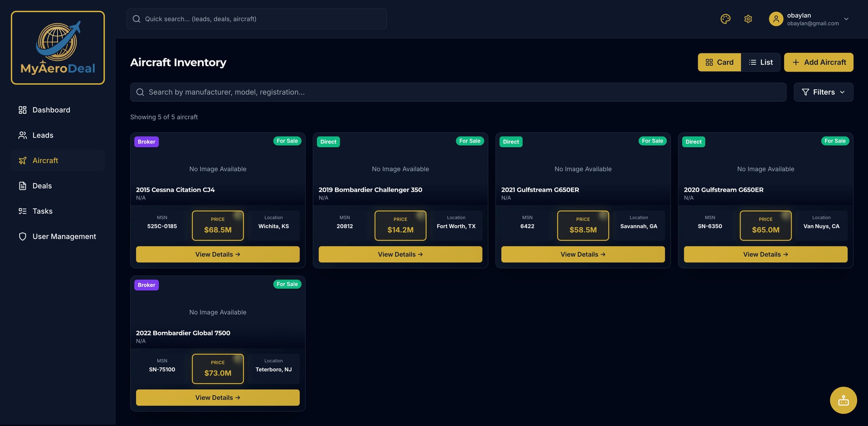The width and height of the screenshot is (868, 426).
Task: Click the Leads people icon in sidebar
Action: (x=23, y=135)
